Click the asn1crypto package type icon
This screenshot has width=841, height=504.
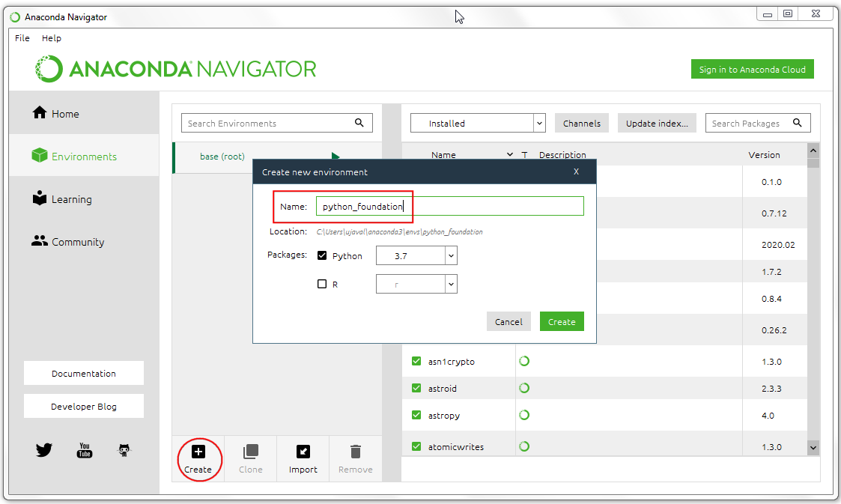pyautogui.click(x=524, y=362)
